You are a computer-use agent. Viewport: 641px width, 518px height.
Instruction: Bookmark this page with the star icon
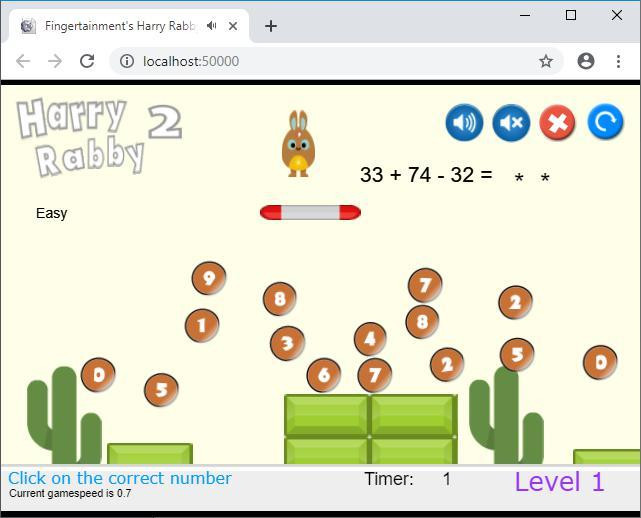point(546,61)
